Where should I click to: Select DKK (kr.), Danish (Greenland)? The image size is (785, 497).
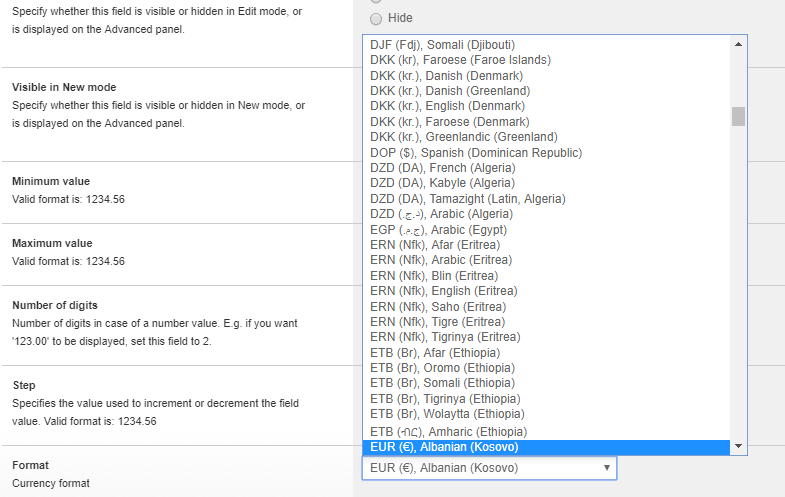(x=546, y=91)
